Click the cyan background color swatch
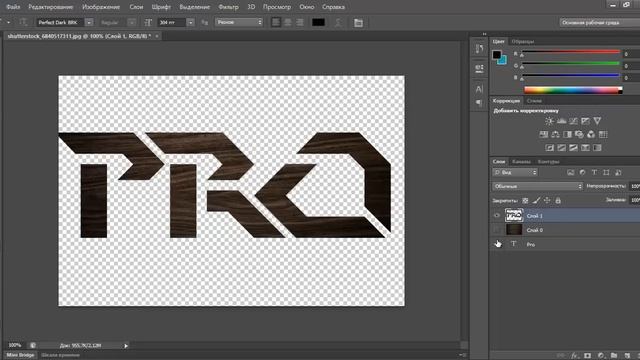 tap(503, 61)
